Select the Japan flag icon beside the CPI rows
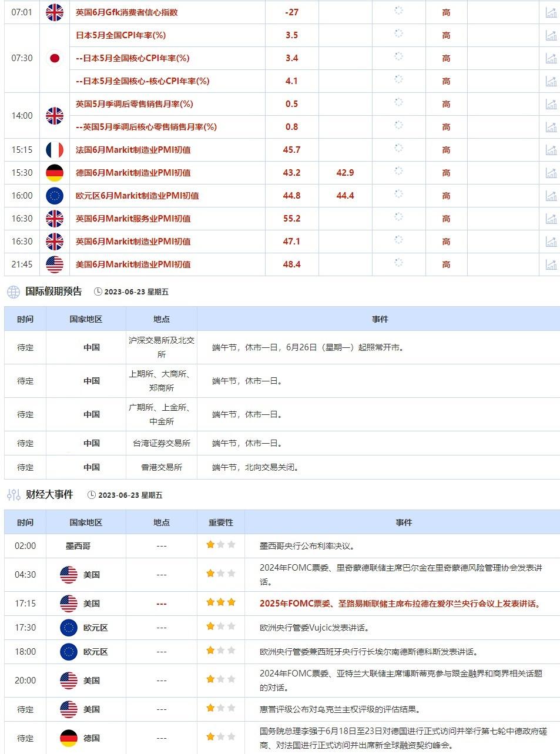Screen dimensions: 560x754 pyautogui.click(x=55, y=58)
